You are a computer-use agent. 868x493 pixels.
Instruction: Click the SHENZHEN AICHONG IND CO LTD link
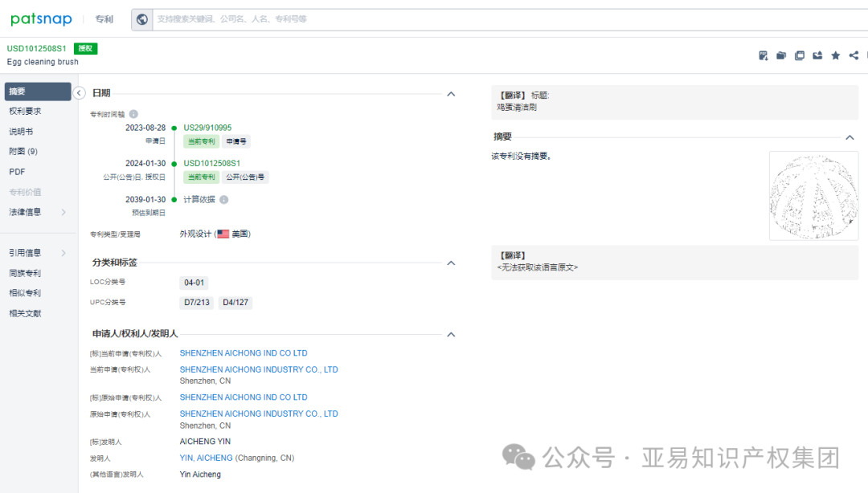click(x=244, y=352)
